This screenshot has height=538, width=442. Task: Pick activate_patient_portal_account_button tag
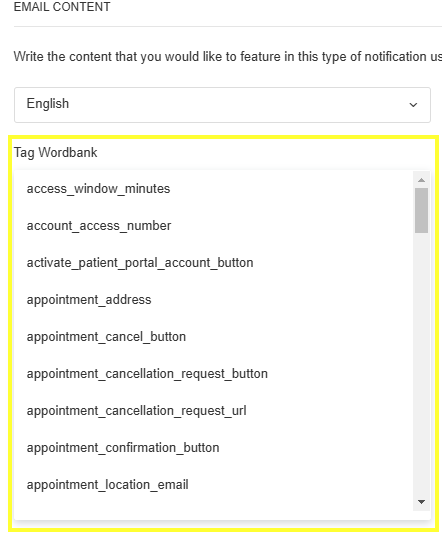tap(140, 263)
